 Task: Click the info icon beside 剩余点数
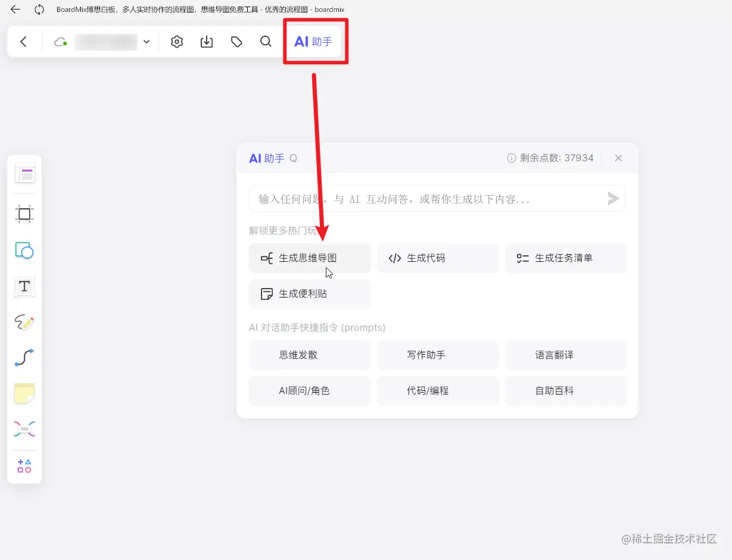point(511,158)
